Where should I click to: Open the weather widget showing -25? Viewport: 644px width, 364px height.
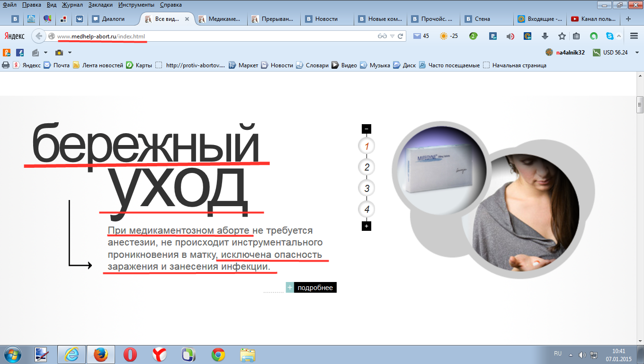click(x=449, y=36)
